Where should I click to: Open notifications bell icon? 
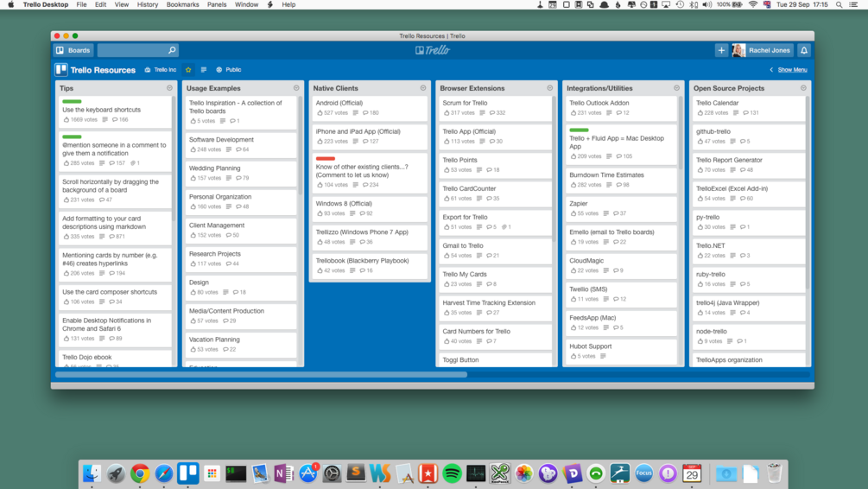pos(804,50)
